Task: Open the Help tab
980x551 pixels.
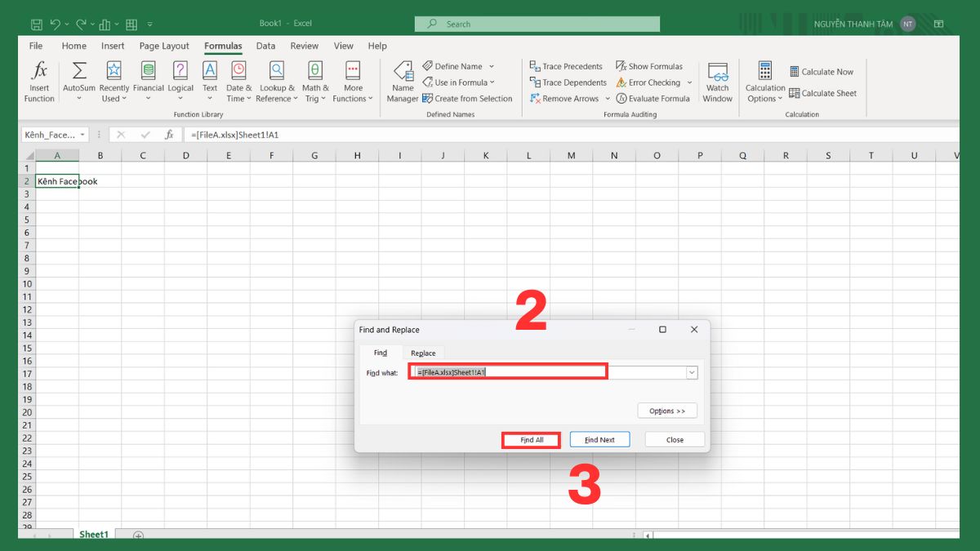Action: click(x=377, y=46)
